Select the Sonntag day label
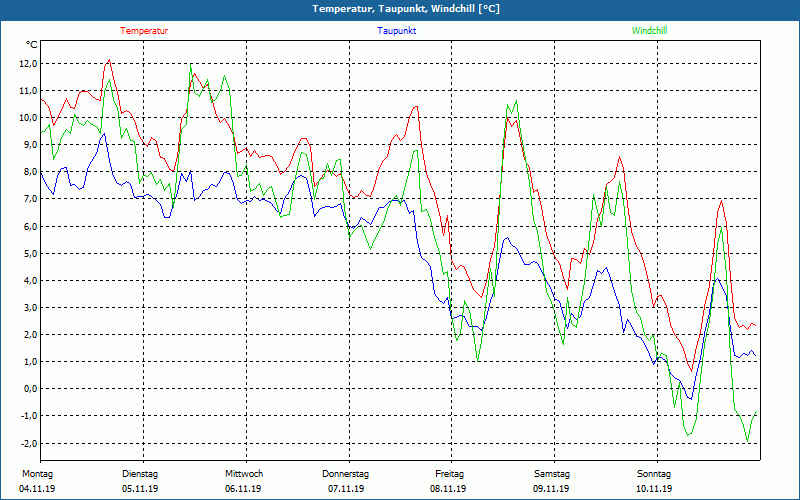This screenshot has height=500, width=800. coord(655,474)
